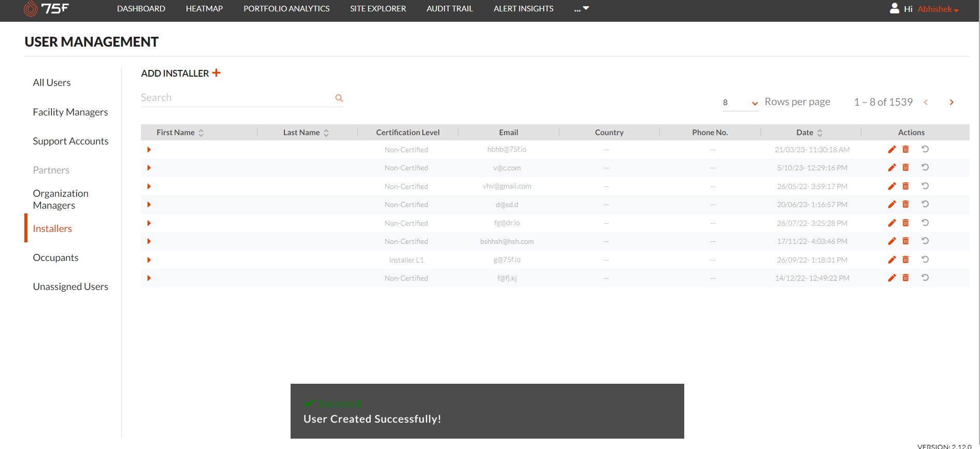Sort table by First Name
The width and height of the screenshot is (980, 449).
201,133
